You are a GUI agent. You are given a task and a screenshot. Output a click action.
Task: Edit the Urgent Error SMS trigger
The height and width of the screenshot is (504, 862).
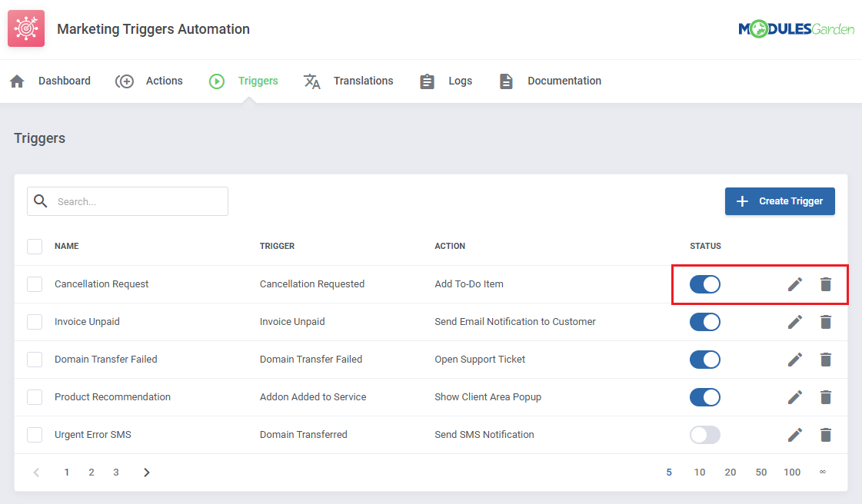795,435
